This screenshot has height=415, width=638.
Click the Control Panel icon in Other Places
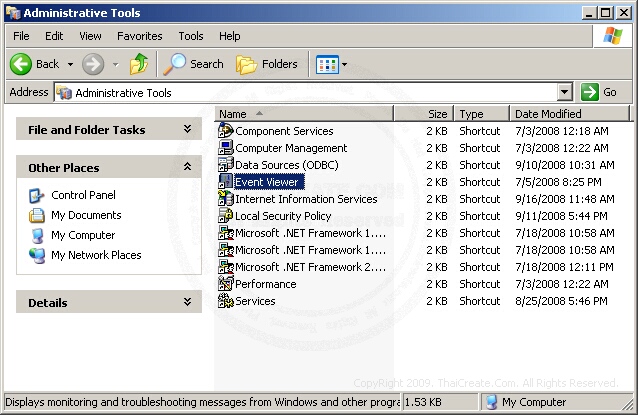click(x=37, y=195)
